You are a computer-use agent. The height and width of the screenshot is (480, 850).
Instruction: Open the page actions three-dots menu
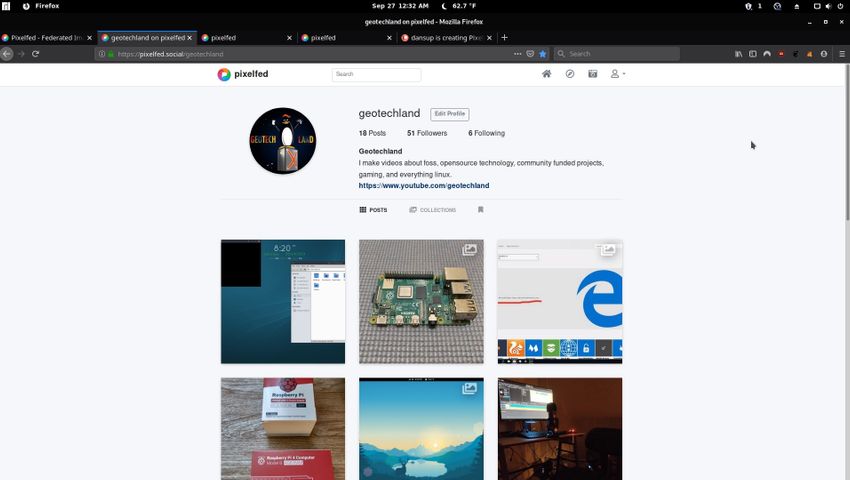(517, 54)
